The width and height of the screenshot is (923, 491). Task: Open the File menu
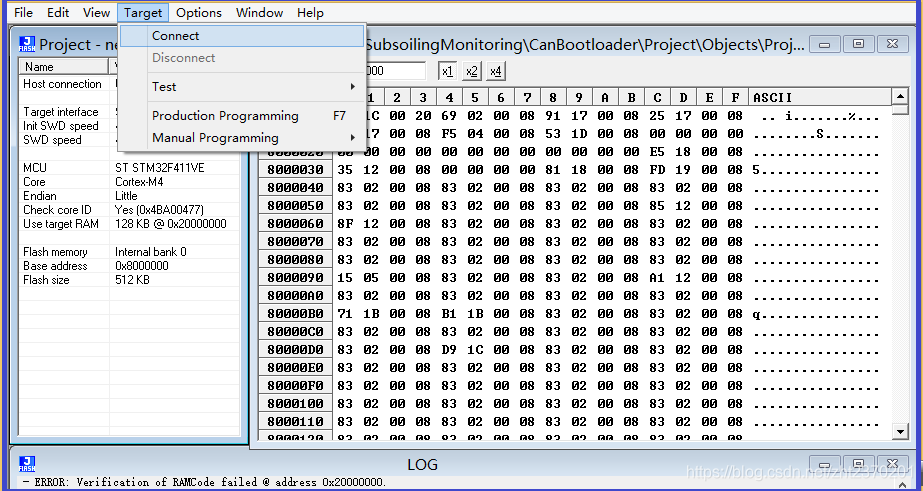(x=23, y=12)
